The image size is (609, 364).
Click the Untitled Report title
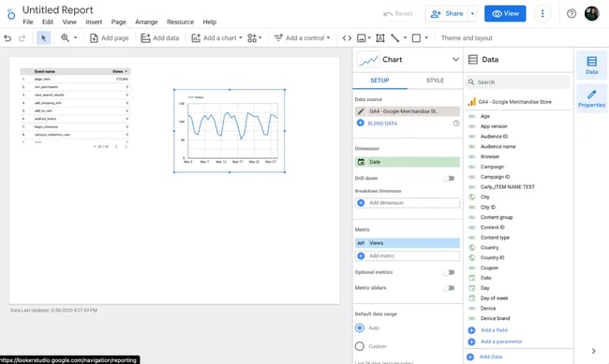57,10
